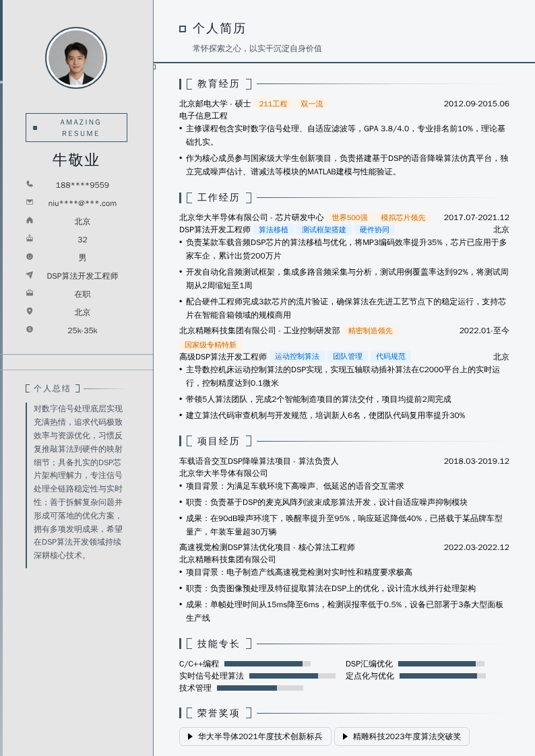The width and height of the screenshot is (535, 756).
Task: Click the date 2012.09-2015.06
Action: click(x=476, y=104)
